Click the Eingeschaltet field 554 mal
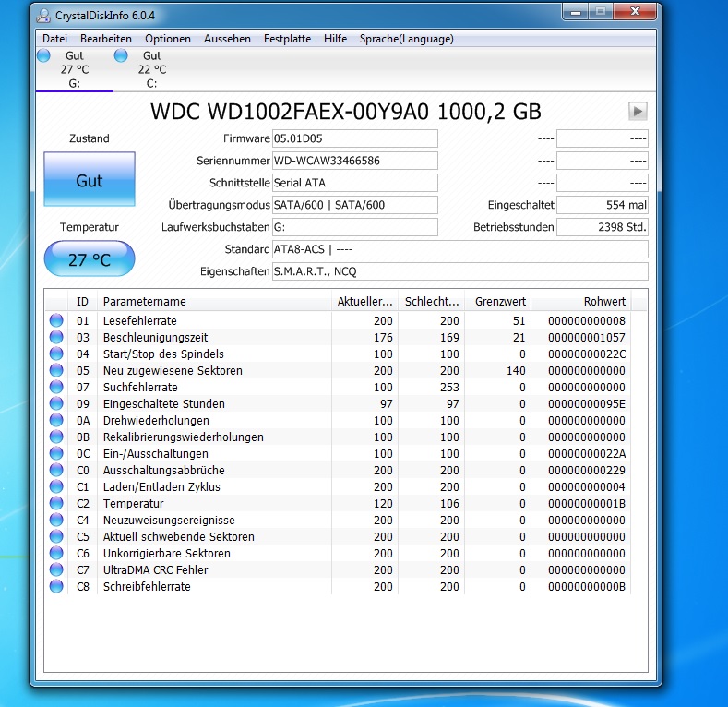This screenshot has height=707, width=728. coord(603,205)
